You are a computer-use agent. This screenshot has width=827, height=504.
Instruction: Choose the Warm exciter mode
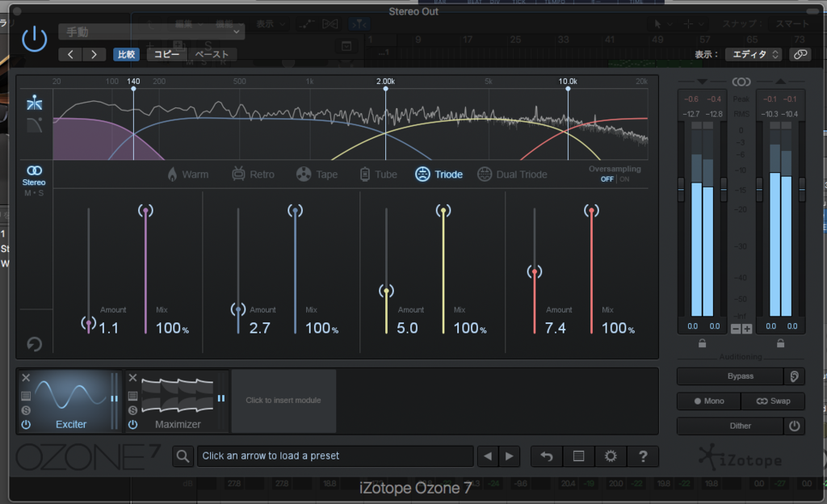point(187,174)
